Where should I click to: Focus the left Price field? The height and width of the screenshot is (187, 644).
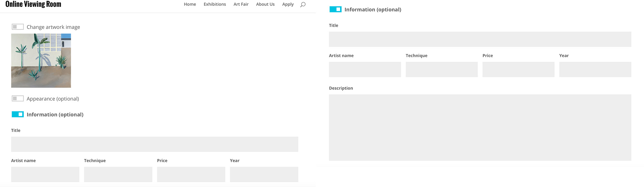[x=191, y=174]
